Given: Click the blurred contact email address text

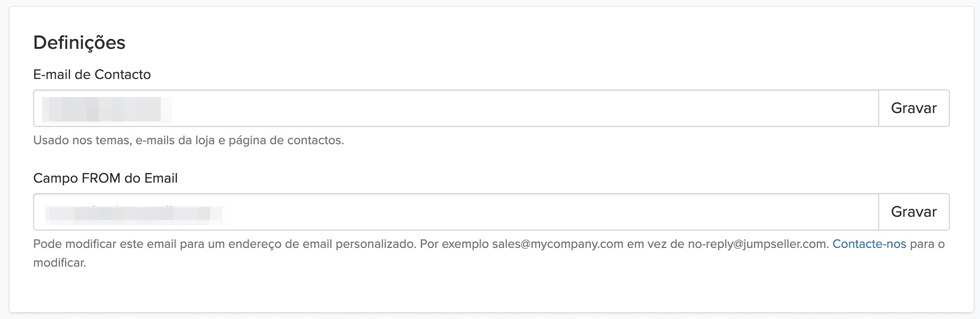Looking at the screenshot, I should [x=102, y=109].
